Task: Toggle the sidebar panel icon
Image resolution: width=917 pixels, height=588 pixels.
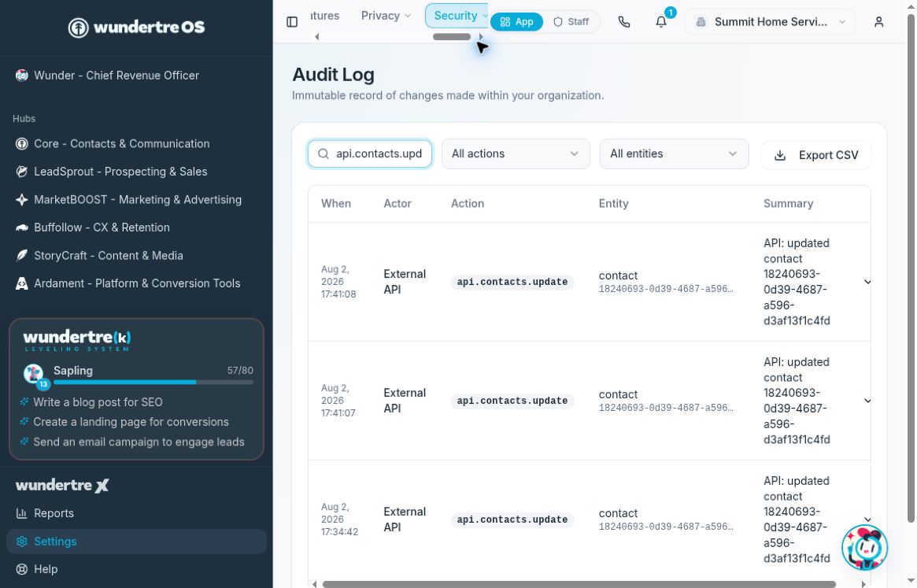Action: [x=292, y=22]
